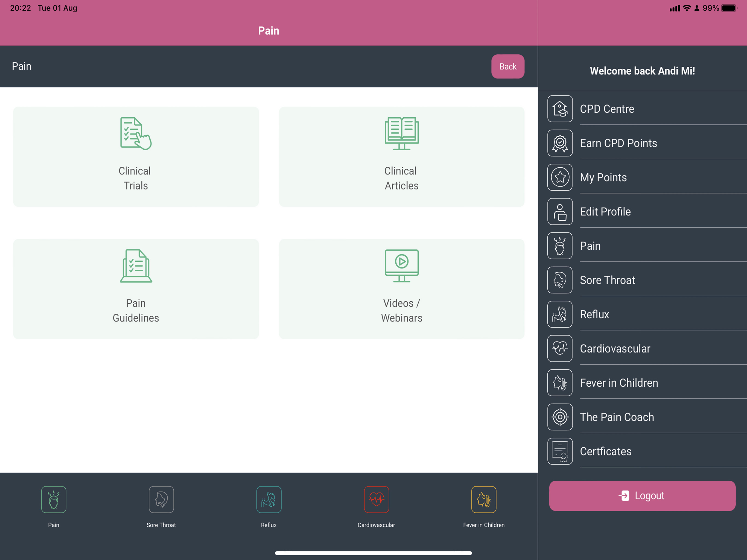This screenshot has width=747, height=560.
Task: Tap the Reflux label in bottom bar
Action: tap(269, 525)
